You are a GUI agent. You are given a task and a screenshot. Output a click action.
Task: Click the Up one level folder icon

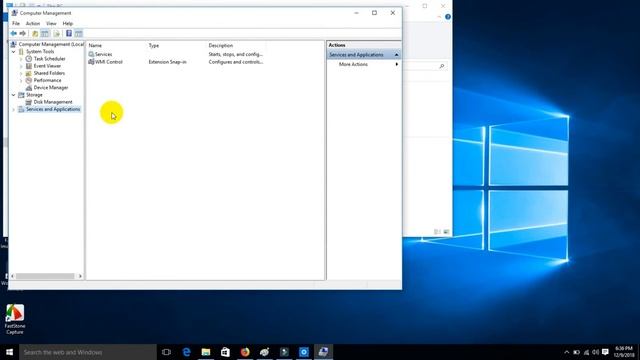[35, 33]
